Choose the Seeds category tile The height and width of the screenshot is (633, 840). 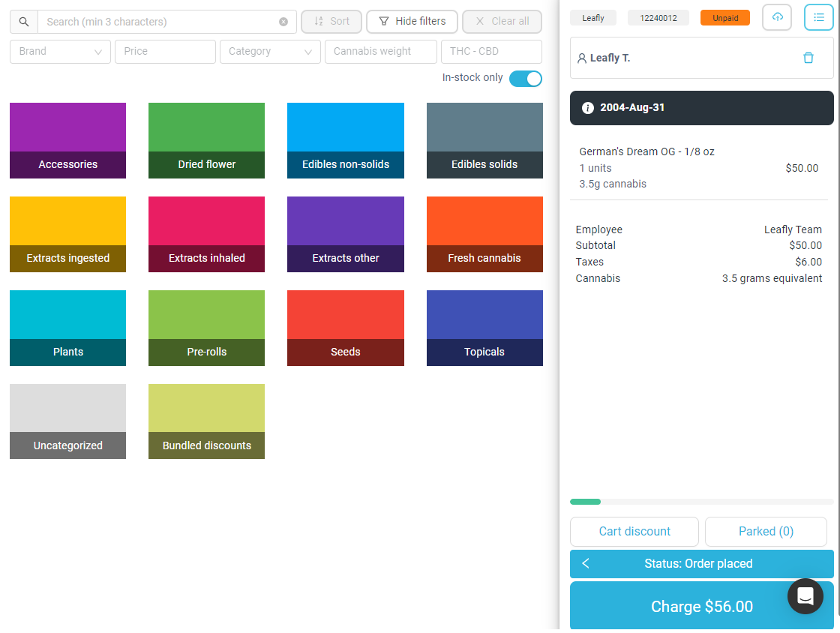346,328
